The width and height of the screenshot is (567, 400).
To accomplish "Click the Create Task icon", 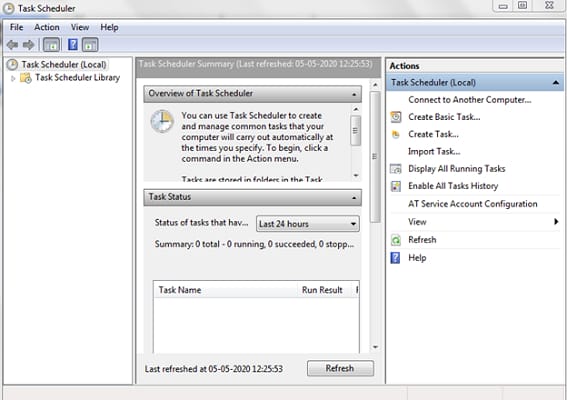I will tap(396, 135).
